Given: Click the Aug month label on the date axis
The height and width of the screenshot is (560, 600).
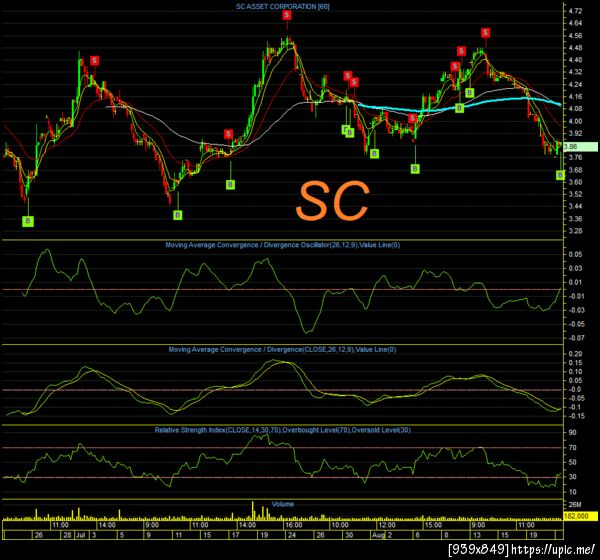Looking at the screenshot, I should pyautogui.click(x=378, y=535).
